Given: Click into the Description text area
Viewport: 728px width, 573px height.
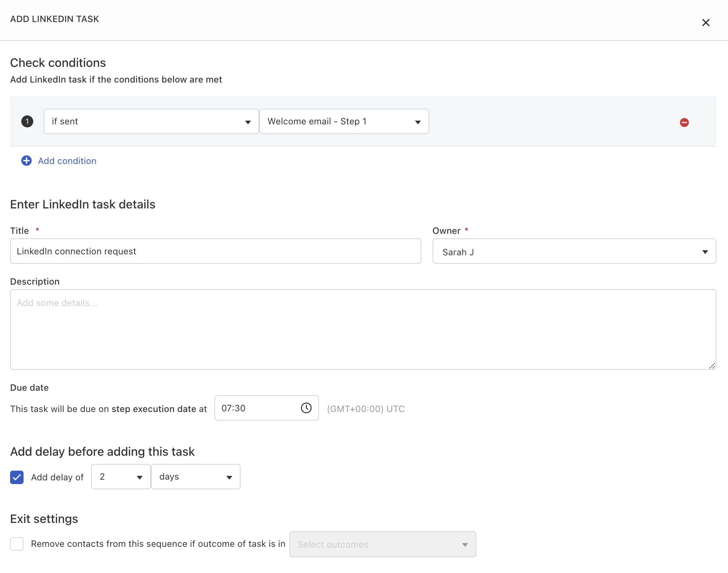Looking at the screenshot, I should [363, 329].
